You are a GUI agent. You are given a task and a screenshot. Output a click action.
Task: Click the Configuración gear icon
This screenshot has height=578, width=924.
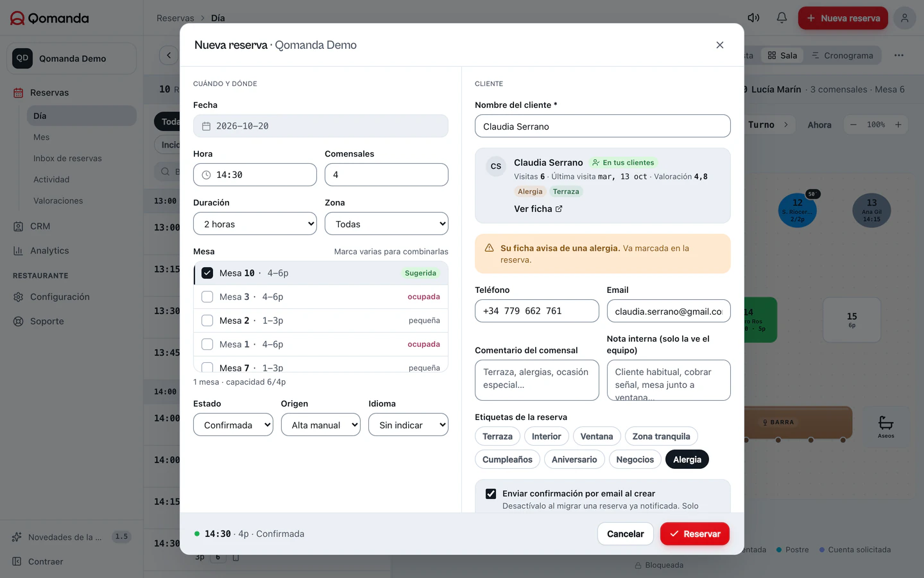(x=18, y=297)
